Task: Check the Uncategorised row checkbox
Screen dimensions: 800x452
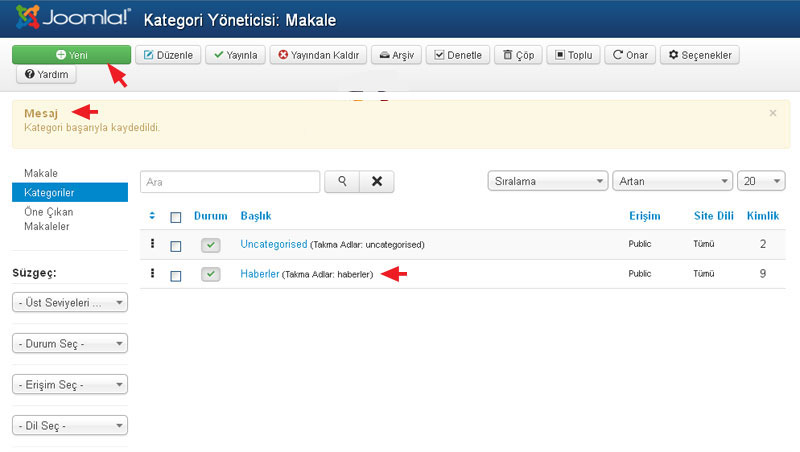Action: [x=176, y=246]
